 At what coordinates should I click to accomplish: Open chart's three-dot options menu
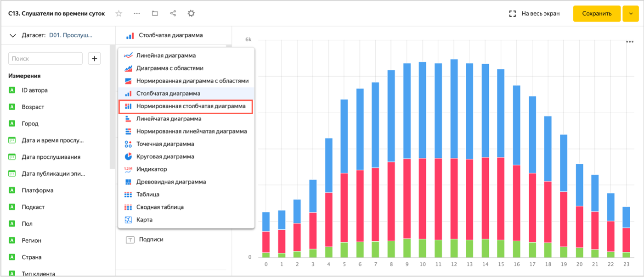coord(630,42)
